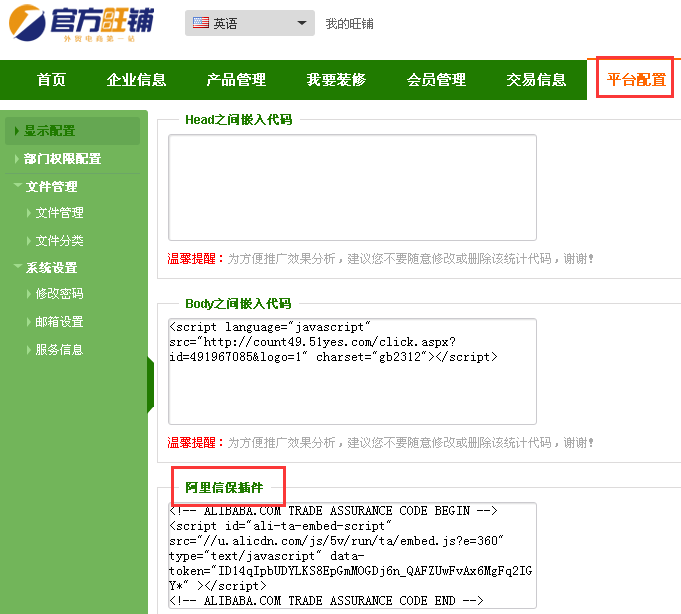Open 服务信息 in sidebar

pos(60,350)
